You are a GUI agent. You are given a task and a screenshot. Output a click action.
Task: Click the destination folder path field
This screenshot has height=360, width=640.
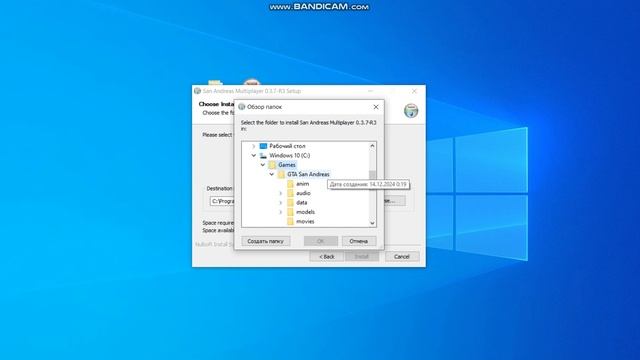pyautogui.click(x=223, y=201)
